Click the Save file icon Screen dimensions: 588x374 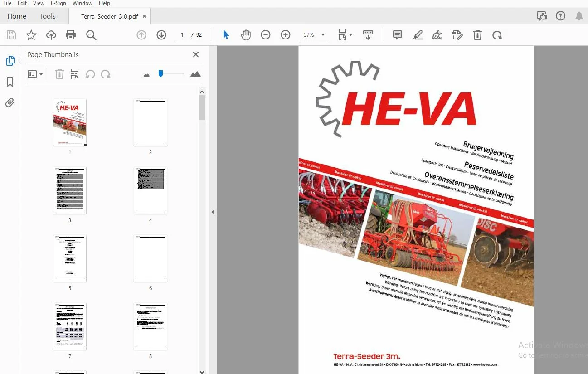pyautogui.click(x=11, y=35)
